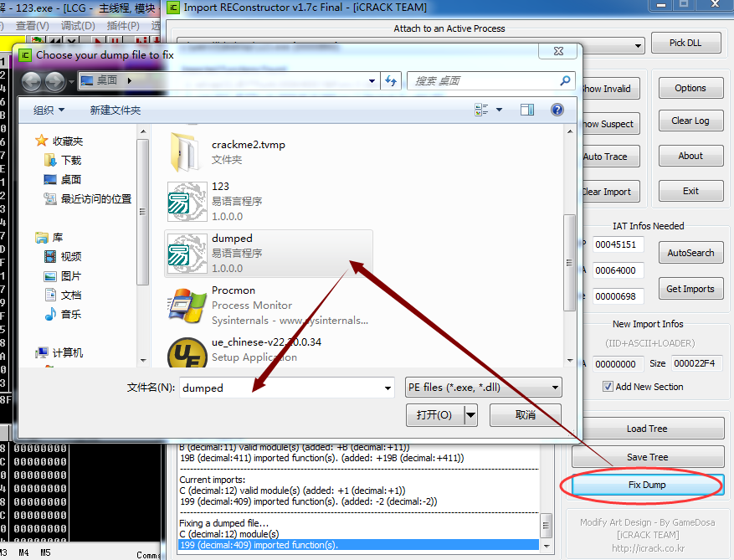734x560 pixels.
Task: Open the Organize dropdown menu
Action: click(x=49, y=110)
